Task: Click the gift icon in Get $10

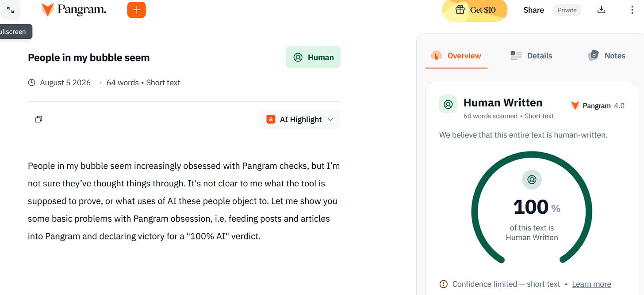Action: [x=460, y=10]
